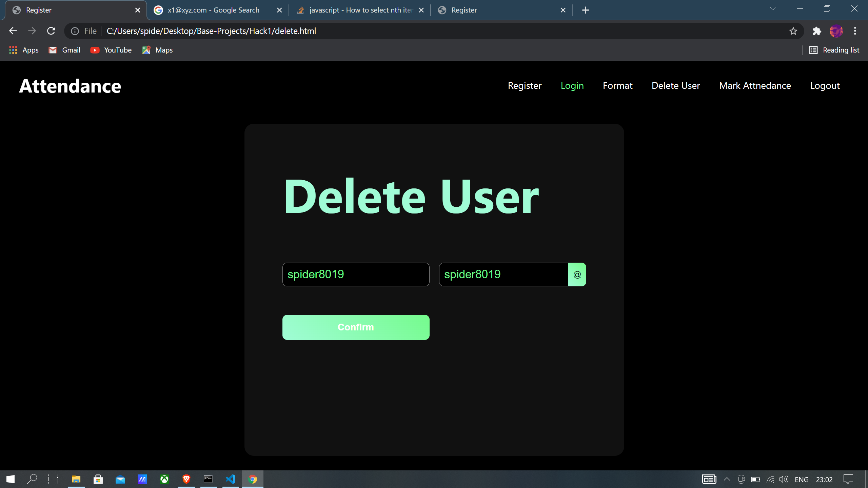
Task: Click the first spider8019 input field
Action: [356, 274]
